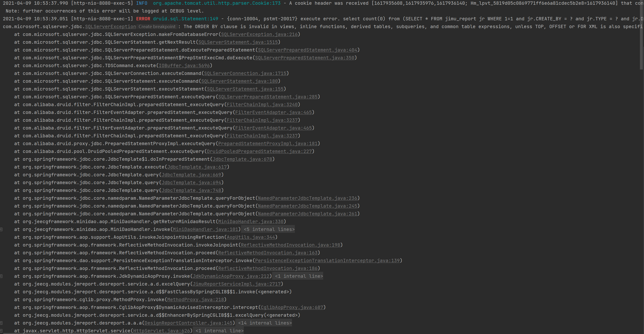Click the blue INFO log level text
The image size is (644, 334).
pos(142,3)
